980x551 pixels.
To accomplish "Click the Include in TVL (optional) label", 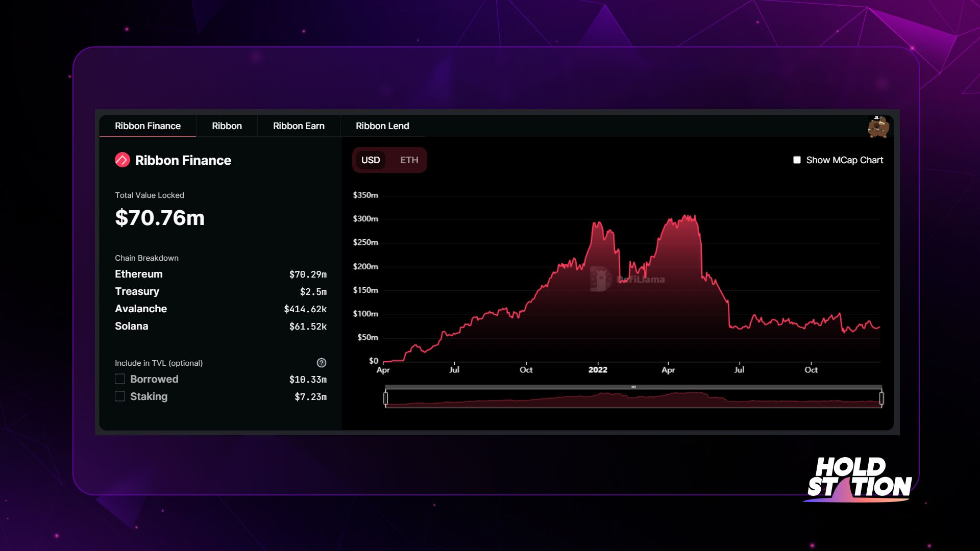I will point(159,363).
